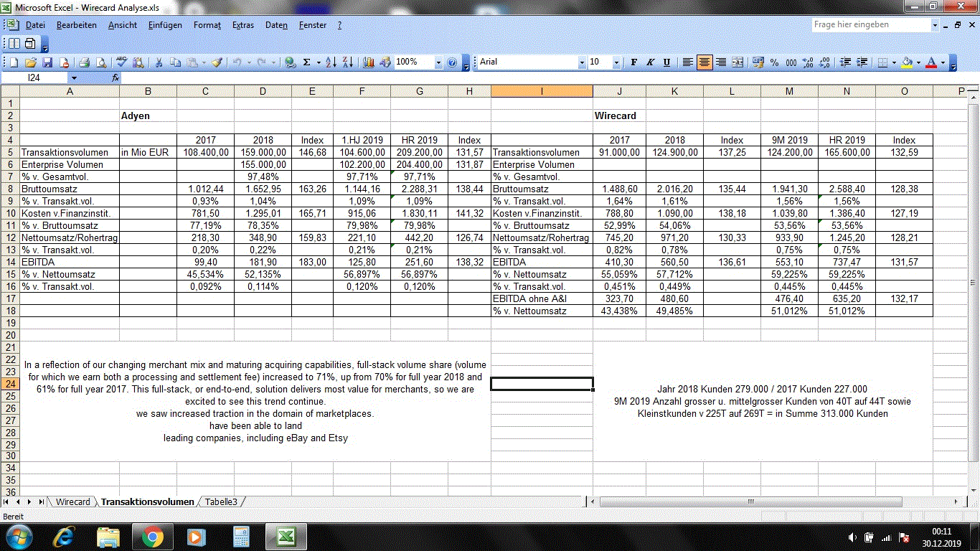The width and height of the screenshot is (980, 551).
Task: Sort ascending with the A-Z icon
Action: (x=331, y=62)
